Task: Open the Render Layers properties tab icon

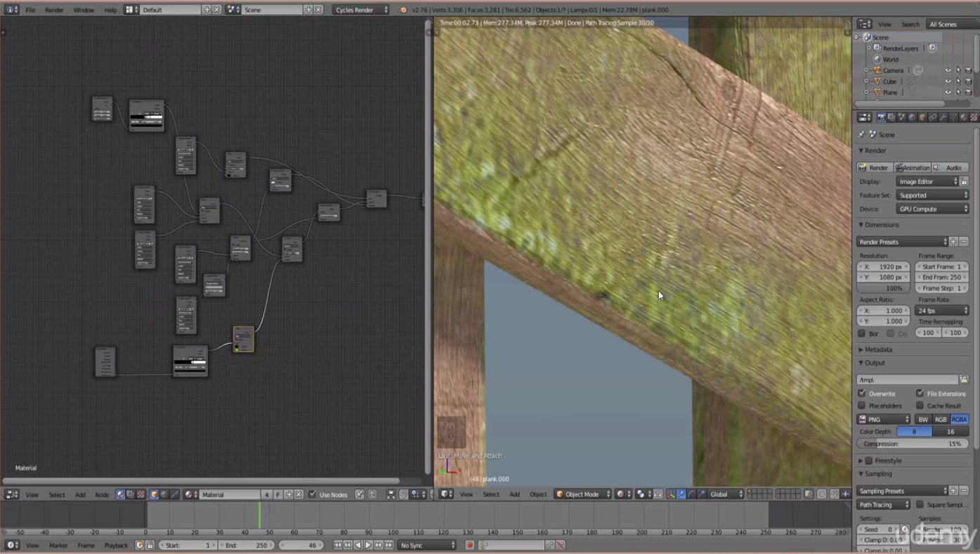Action: pos(891,117)
